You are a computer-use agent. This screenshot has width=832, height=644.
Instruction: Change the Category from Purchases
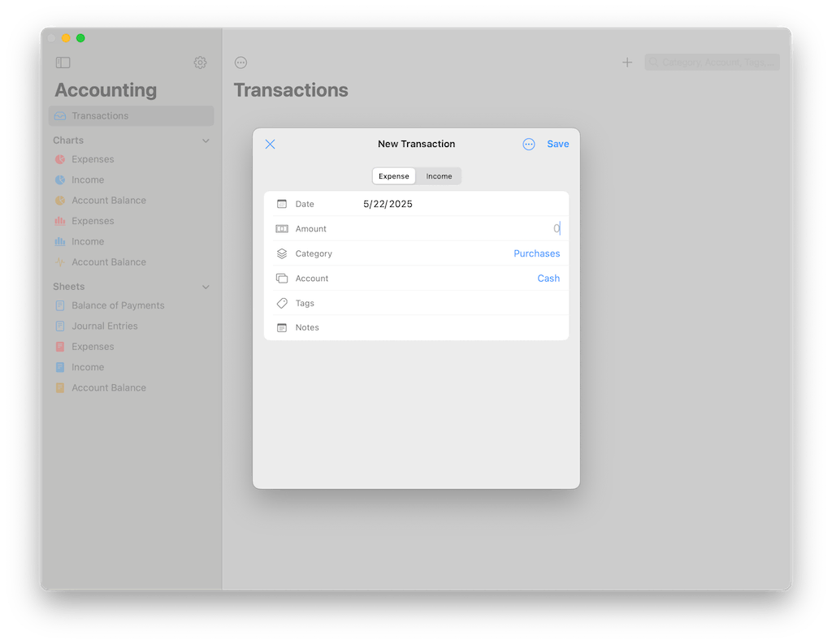pos(536,253)
